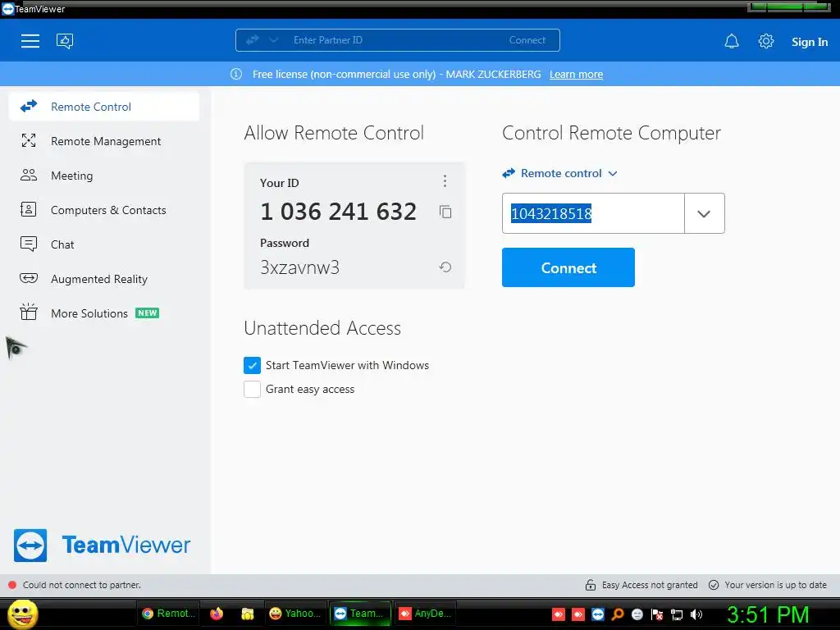Image resolution: width=840 pixels, height=630 pixels.
Task: Open the Learn more license link
Action: point(576,75)
